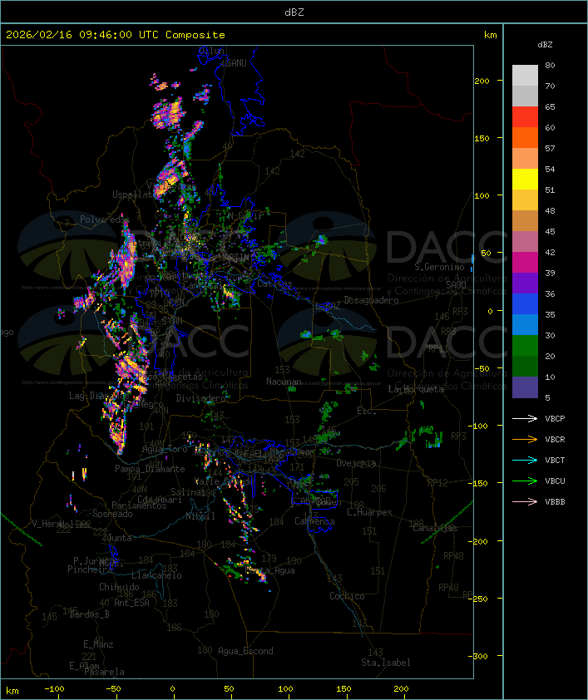Click the VBCU legend label
Screen dimensions: 588x700
[x=555, y=481]
